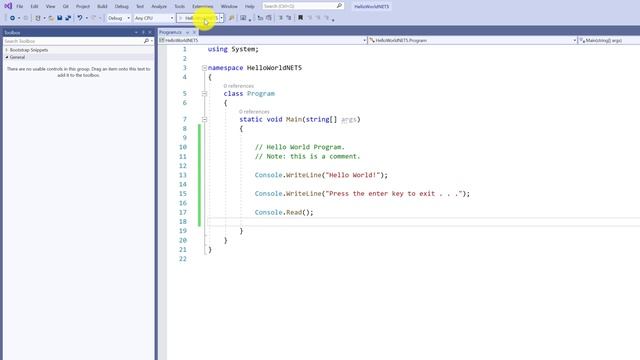The height and width of the screenshot is (360, 640).
Task: Click the Open File folder icon
Action: [51, 18]
